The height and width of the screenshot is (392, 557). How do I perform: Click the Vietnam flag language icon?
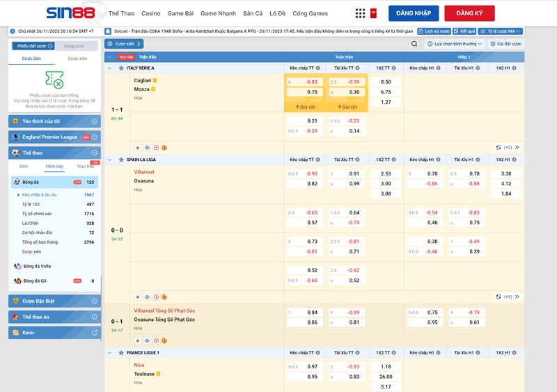(x=373, y=13)
